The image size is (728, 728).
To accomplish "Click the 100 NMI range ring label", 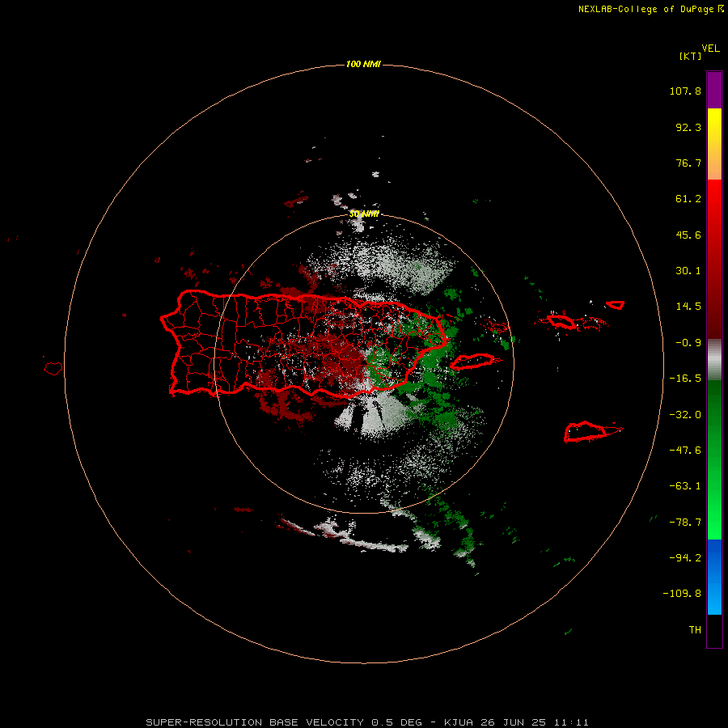I will coord(363,64).
